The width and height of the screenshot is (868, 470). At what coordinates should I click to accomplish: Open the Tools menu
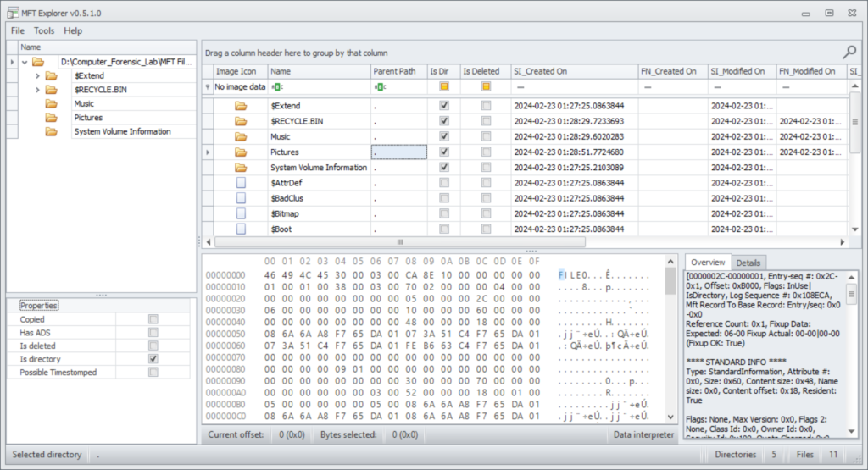pyautogui.click(x=44, y=31)
